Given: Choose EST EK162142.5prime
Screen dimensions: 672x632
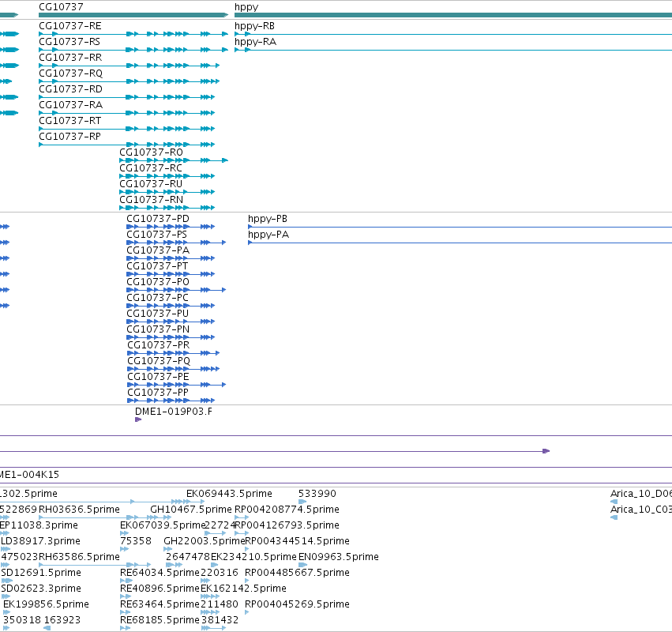Looking at the screenshot, I should pyautogui.click(x=243, y=589).
